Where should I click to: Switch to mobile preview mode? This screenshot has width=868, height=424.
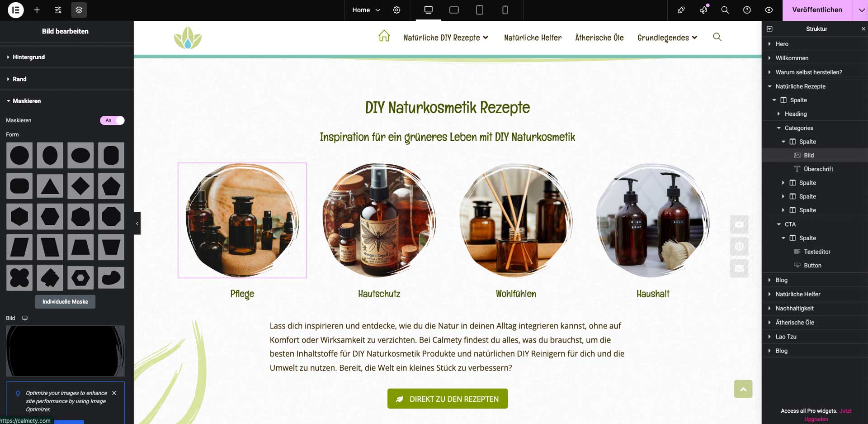505,10
